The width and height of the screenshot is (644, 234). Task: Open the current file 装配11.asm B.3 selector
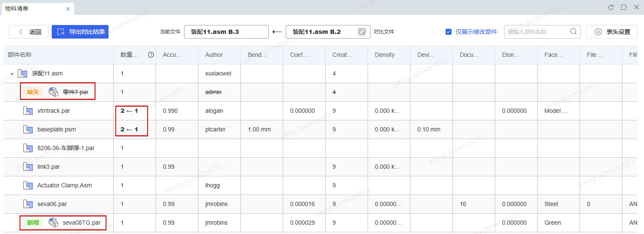(x=226, y=32)
